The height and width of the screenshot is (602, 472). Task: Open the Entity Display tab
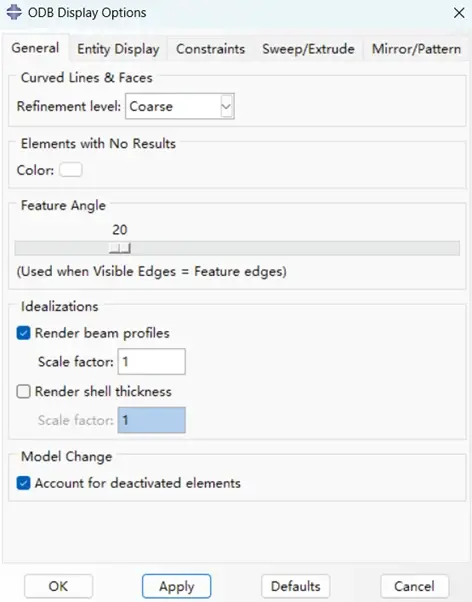point(118,49)
